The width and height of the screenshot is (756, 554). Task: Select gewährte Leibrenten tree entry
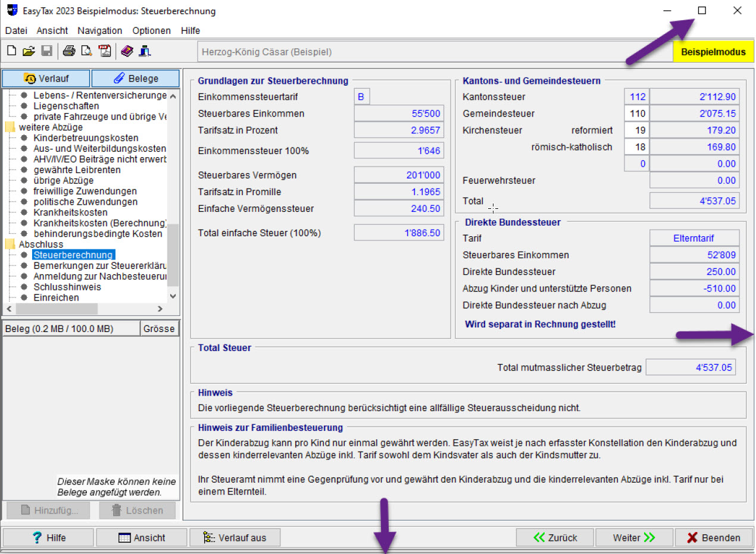click(77, 170)
